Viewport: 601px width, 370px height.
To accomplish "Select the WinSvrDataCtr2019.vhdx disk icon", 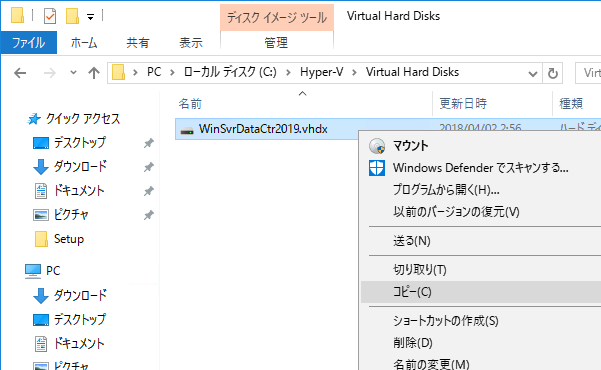I will pyautogui.click(x=187, y=130).
